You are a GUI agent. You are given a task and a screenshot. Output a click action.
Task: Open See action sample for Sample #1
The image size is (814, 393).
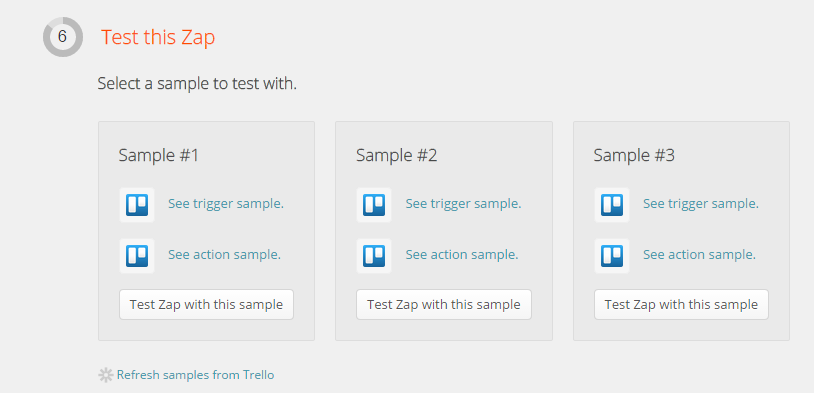224,255
